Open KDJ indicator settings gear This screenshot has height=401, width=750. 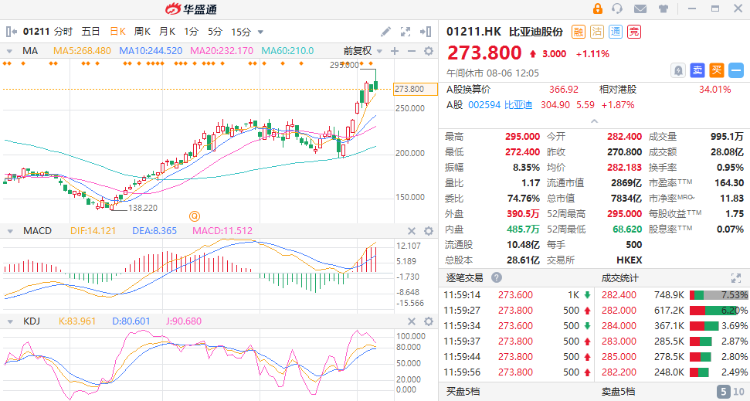429,322
